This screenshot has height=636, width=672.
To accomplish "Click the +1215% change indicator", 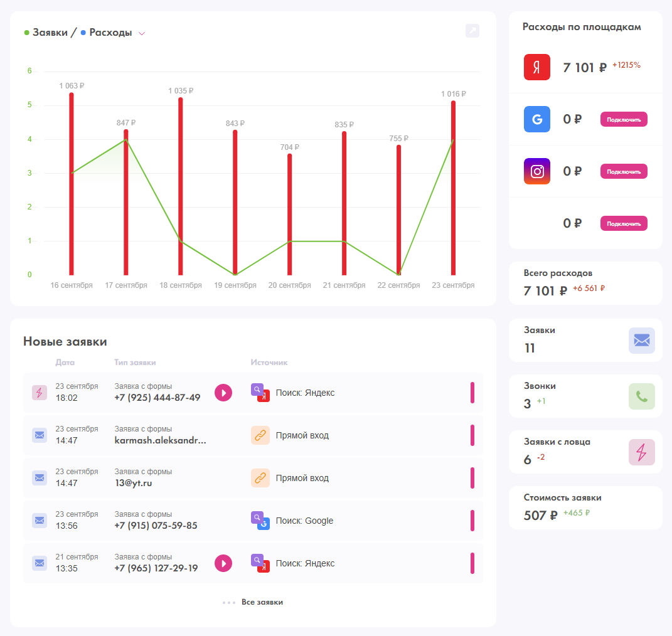I will [x=626, y=65].
